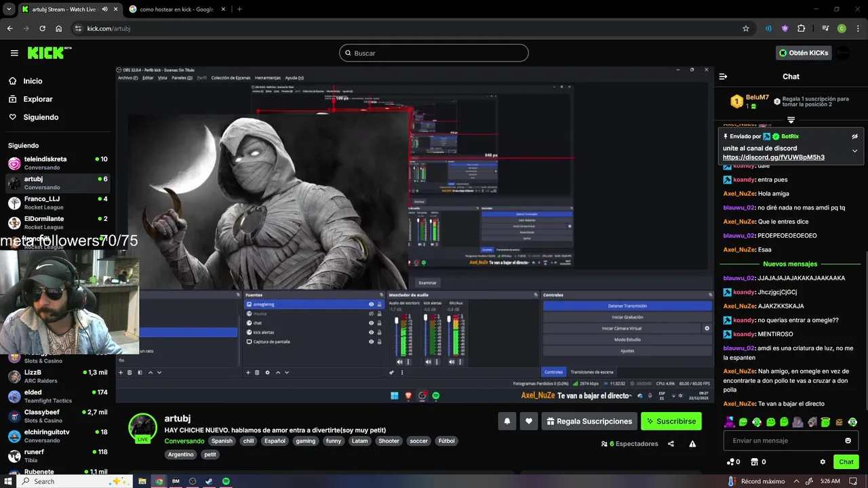The width and height of the screenshot is (868, 488).
Task: Open File Explorer from the taskbar
Action: (142, 481)
